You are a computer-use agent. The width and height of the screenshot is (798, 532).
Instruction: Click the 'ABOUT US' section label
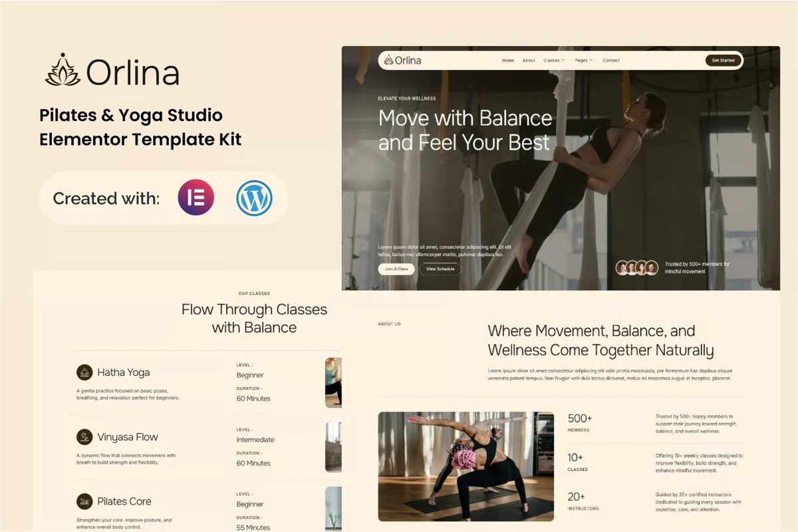click(389, 324)
